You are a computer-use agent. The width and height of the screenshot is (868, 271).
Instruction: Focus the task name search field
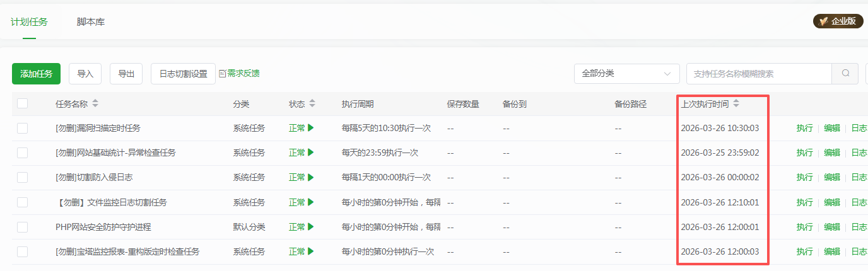click(x=759, y=74)
